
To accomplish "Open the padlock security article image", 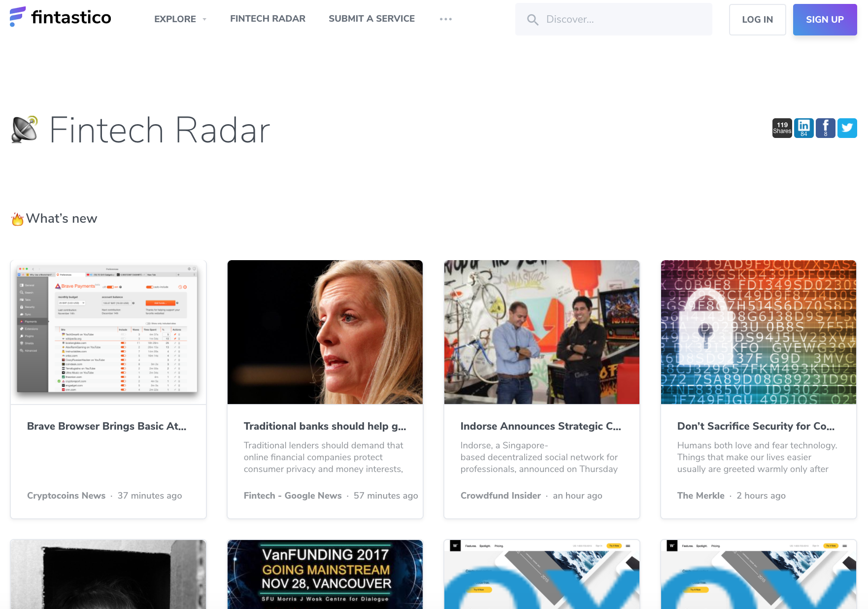I will pyautogui.click(x=759, y=332).
